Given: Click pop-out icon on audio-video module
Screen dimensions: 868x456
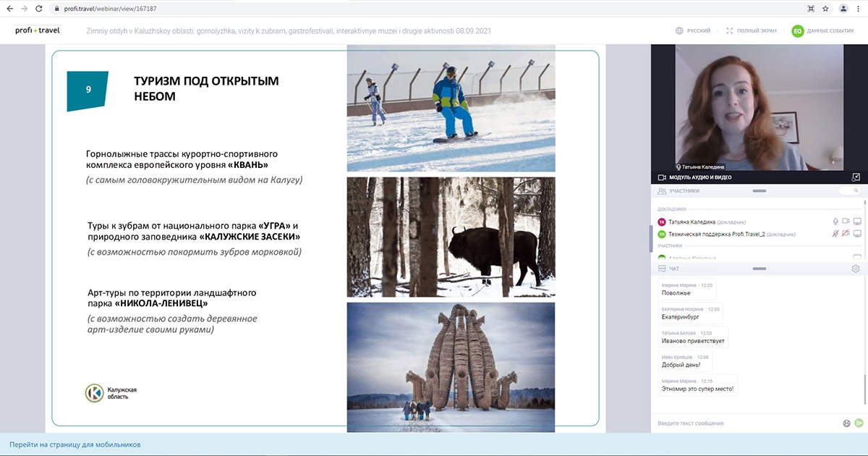Looking at the screenshot, I should click(855, 177).
